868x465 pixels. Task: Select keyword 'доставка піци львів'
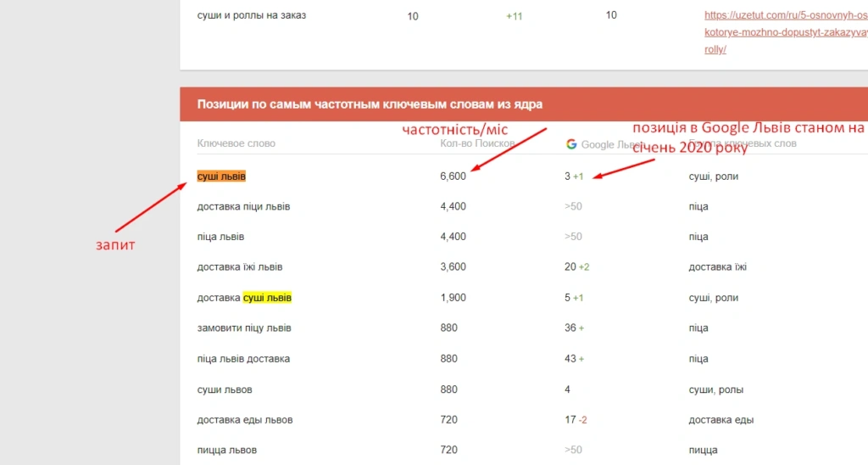pos(243,207)
